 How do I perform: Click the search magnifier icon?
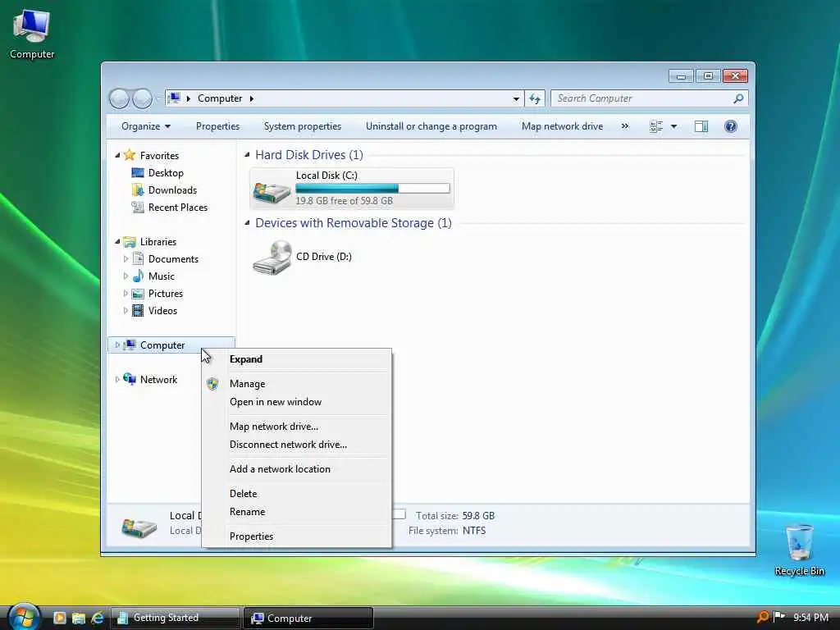pyautogui.click(x=738, y=98)
